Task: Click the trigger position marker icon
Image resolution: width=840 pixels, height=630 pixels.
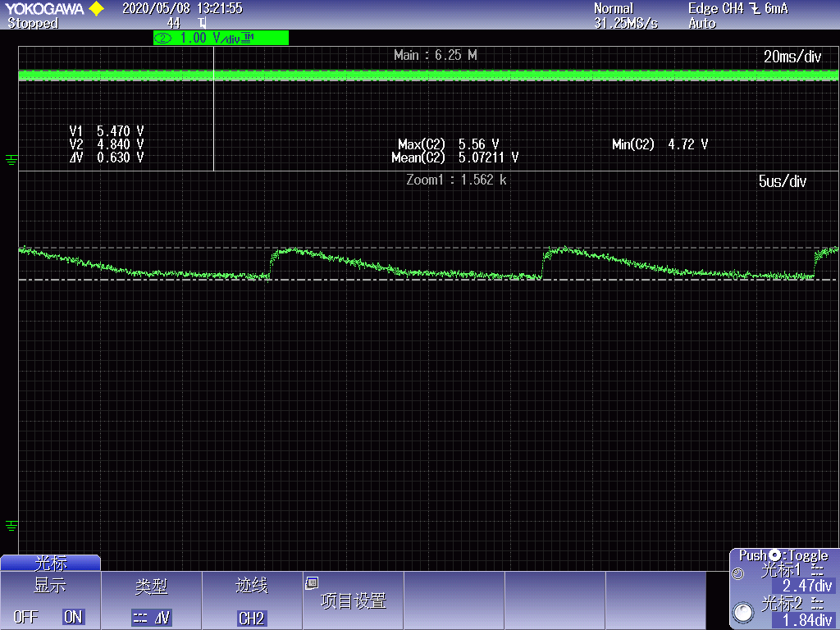Action: coord(202,23)
